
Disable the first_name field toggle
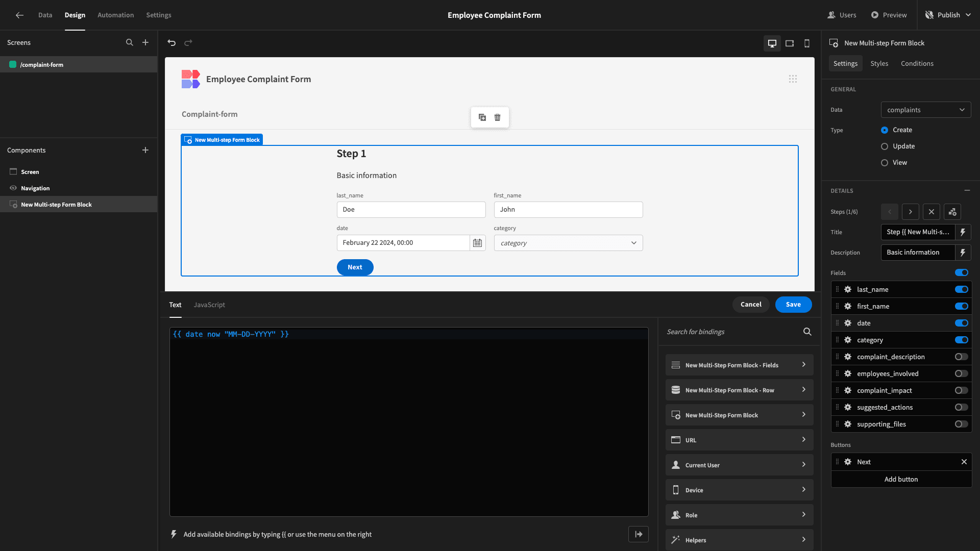tap(962, 306)
